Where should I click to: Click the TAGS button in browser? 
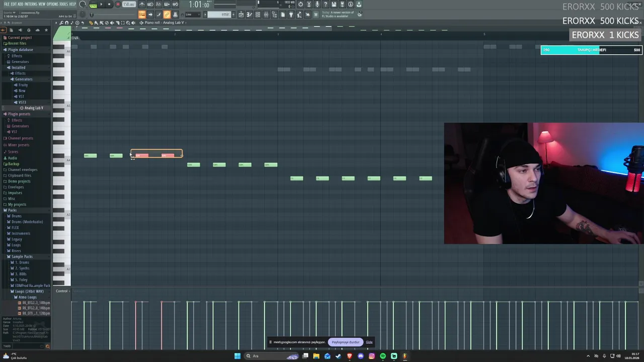[7, 346]
